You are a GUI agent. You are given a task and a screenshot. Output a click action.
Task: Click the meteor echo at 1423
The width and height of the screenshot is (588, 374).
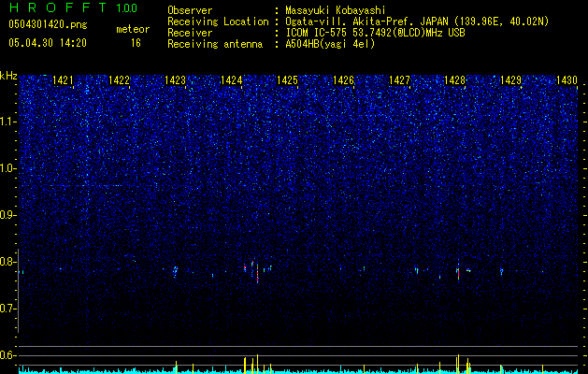pyautogui.click(x=175, y=271)
